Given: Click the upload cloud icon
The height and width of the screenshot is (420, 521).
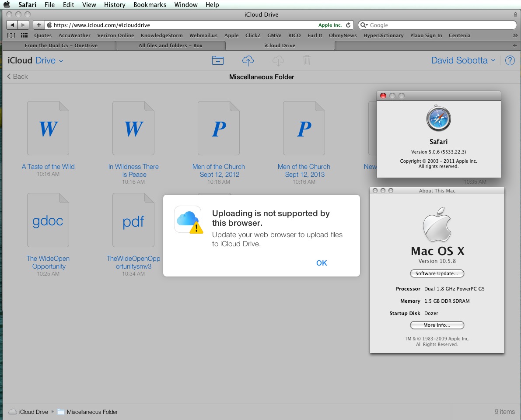Looking at the screenshot, I should tap(248, 60).
